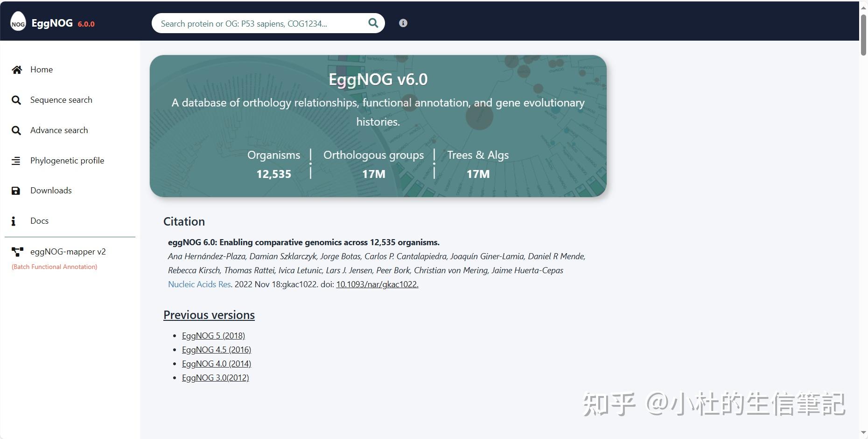
Task: Click the magnifier icon in the search bar
Action: 372,23
